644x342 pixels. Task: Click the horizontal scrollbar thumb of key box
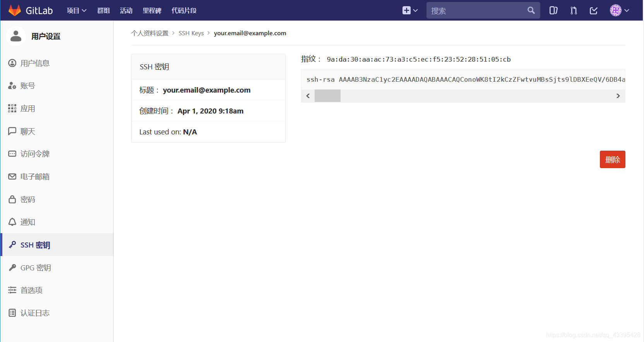327,96
